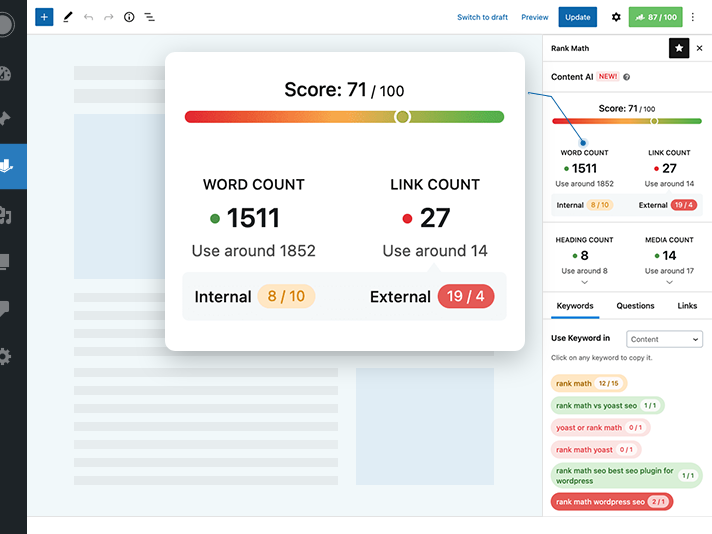This screenshot has height=534, width=712.
Task: Copy 'rank math wordpress seo' keyword
Action: (612, 502)
